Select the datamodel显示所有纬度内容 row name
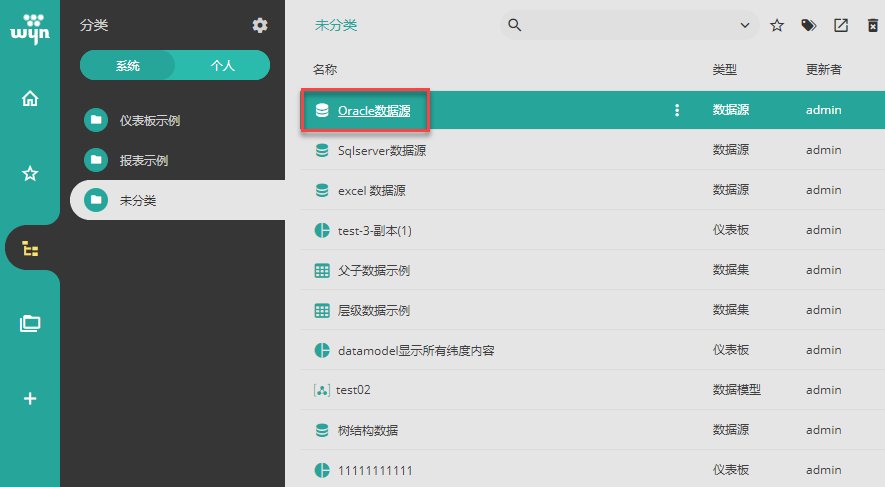This screenshot has width=885, height=487. point(416,350)
